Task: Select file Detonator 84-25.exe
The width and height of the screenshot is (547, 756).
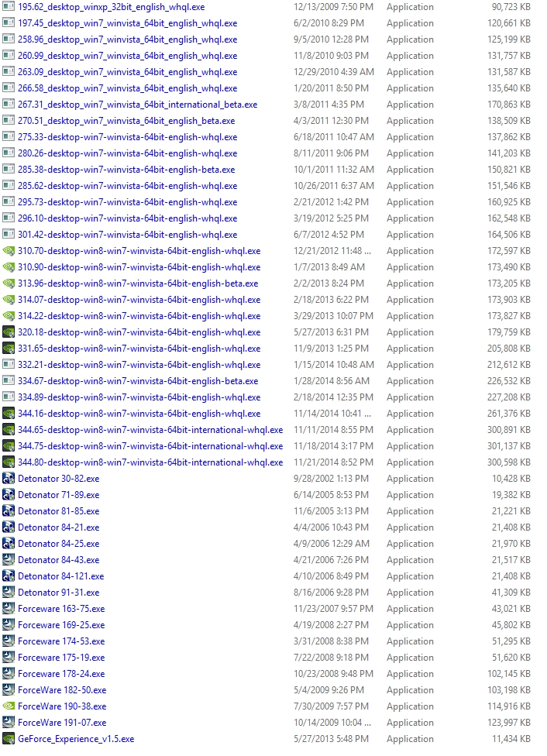Action: 58,544
